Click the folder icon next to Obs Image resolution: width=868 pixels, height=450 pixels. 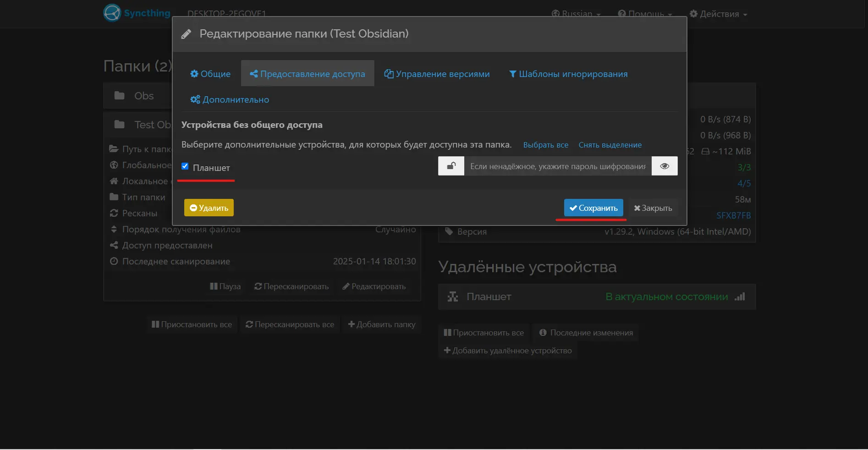point(119,95)
